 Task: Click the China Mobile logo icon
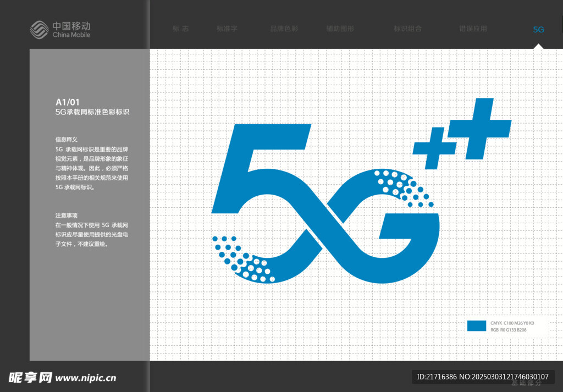pos(39,30)
